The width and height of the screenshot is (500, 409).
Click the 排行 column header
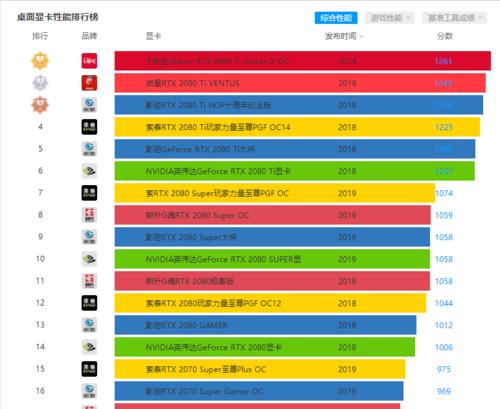click(x=40, y=36)
